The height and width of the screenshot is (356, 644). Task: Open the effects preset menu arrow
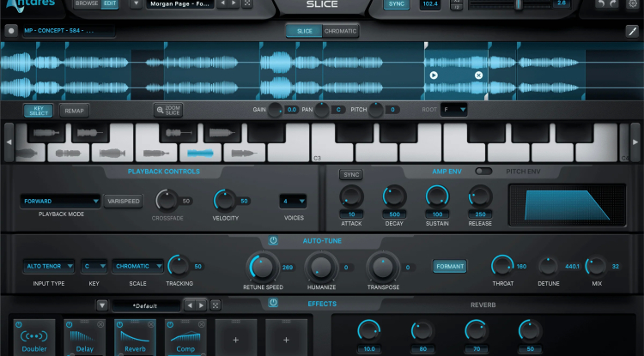pyautogui.click(x=102, y=305)
